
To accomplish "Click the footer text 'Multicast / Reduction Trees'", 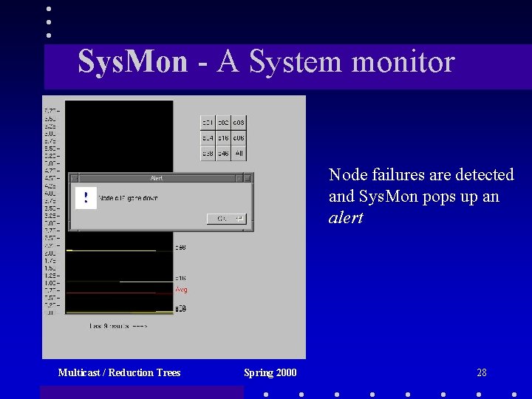I will click(119, 372).
